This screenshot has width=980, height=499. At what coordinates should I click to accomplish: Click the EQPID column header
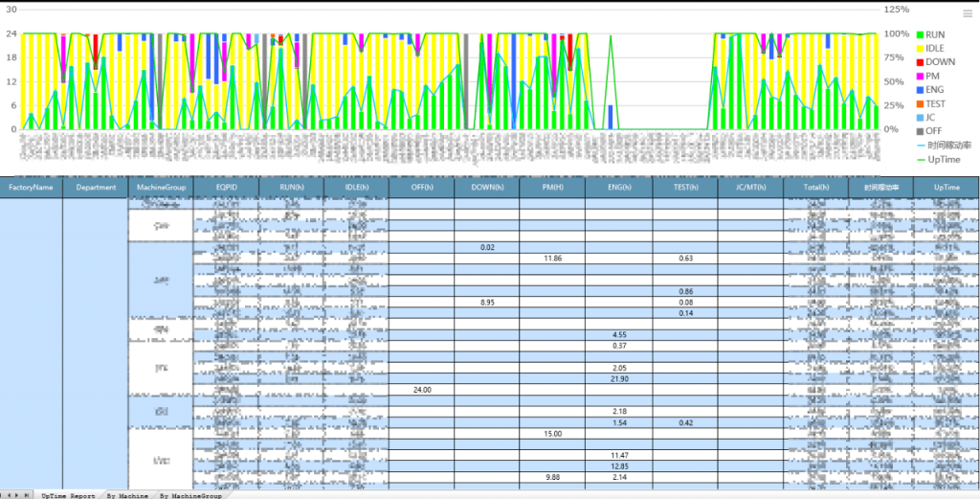pos(226,187)
